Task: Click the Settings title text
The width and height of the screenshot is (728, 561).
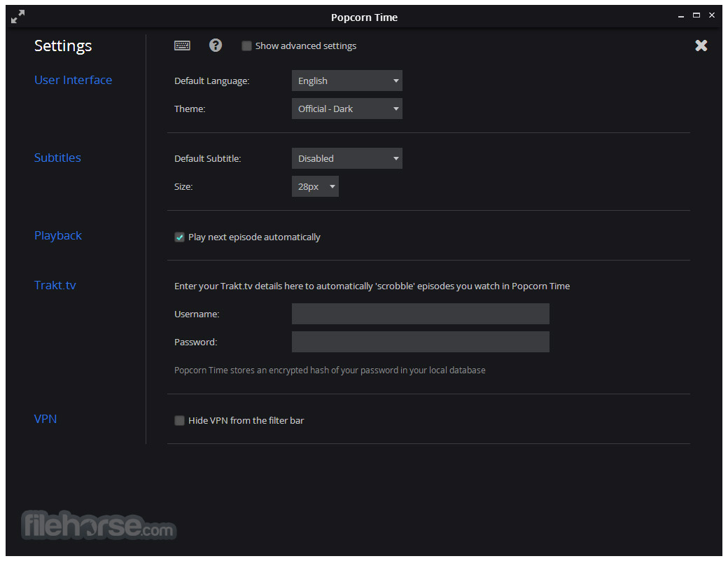Action: (63, 46)
